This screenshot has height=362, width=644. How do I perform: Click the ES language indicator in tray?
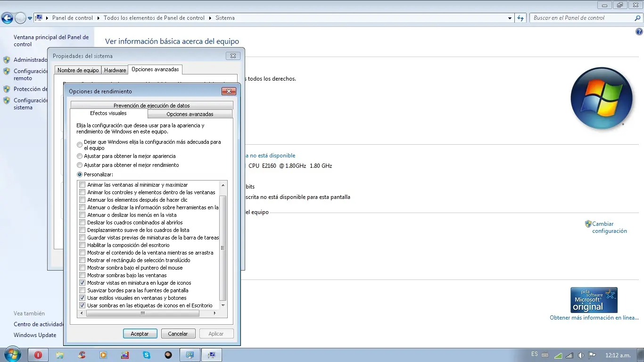pos(534,354)
